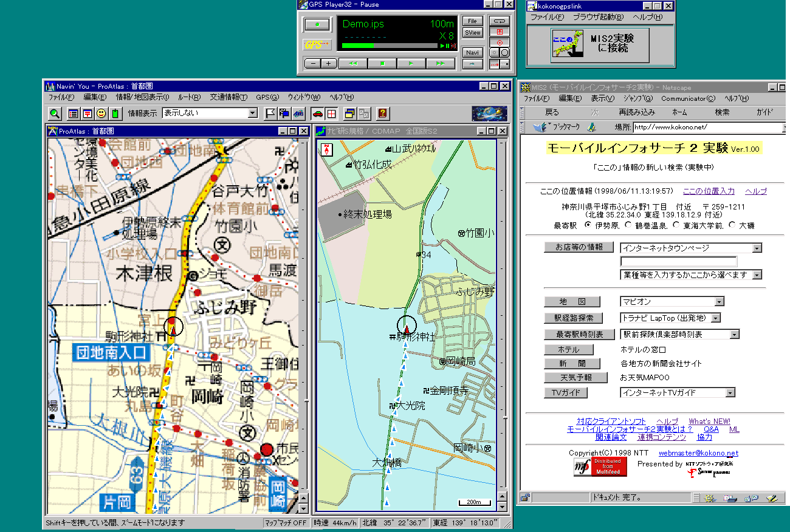This screenshot has height=532, width=790.
Task: Click the fast-forward button in GPS Player
Action: click(440, 63)
